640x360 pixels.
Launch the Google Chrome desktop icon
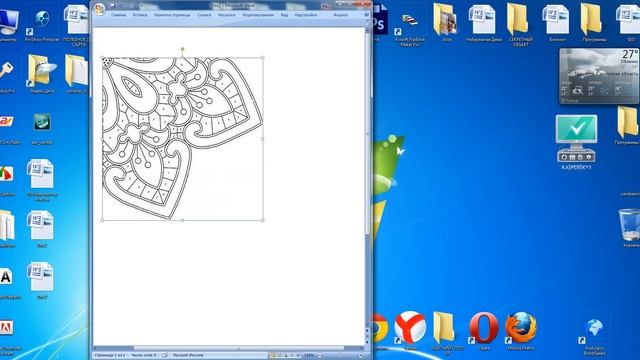pyautogui.click(x=380, y=329)
